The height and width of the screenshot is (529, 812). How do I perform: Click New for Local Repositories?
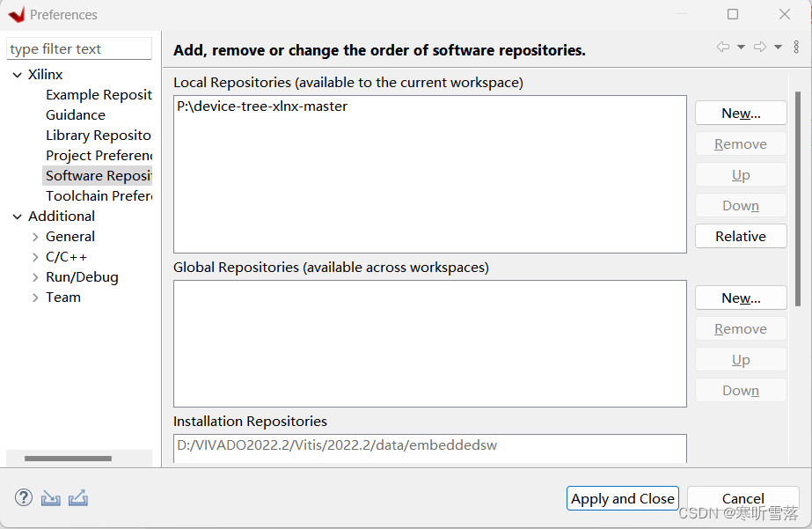point(741,113)
